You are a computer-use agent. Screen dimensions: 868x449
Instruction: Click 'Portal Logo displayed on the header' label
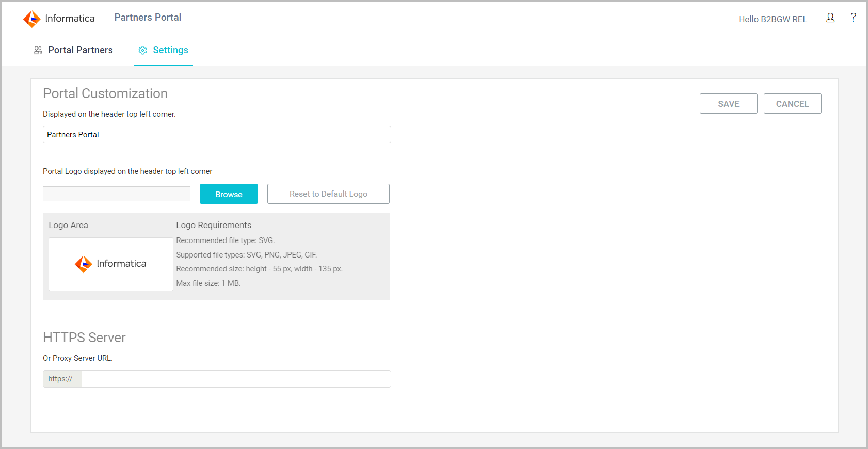pos(127,171)
